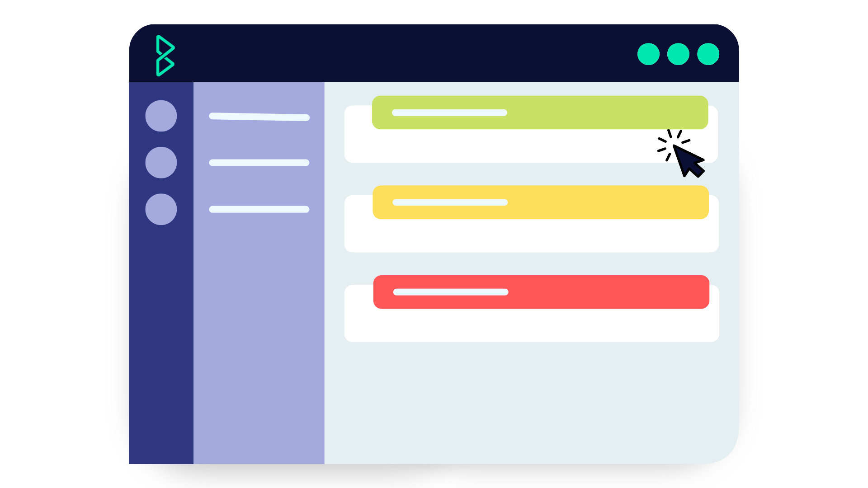Image resolution: width=868 pixels, height=488 pixels.
Task: Select the green status bar item
Action: click(x=539, y=113)
